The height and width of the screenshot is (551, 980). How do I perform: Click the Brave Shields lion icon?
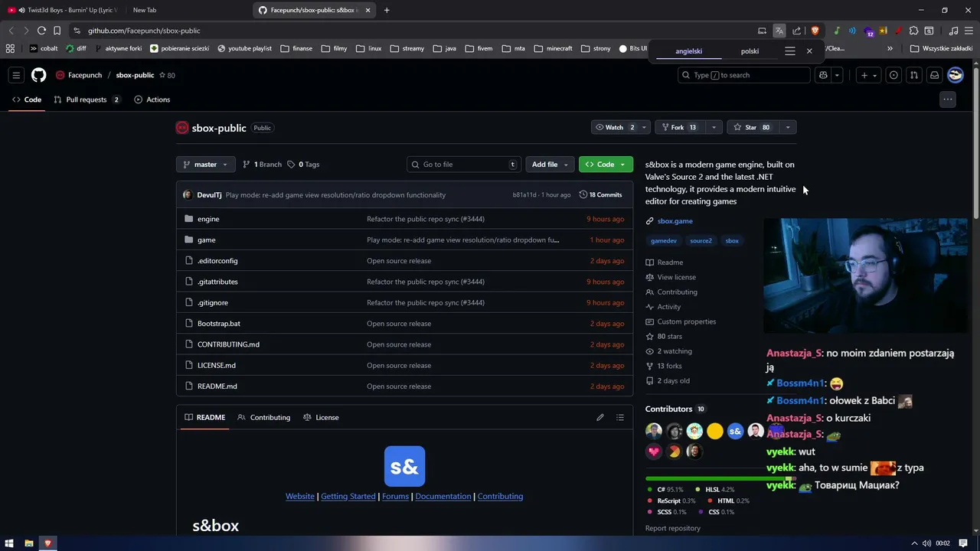click(x=815, y=31)
